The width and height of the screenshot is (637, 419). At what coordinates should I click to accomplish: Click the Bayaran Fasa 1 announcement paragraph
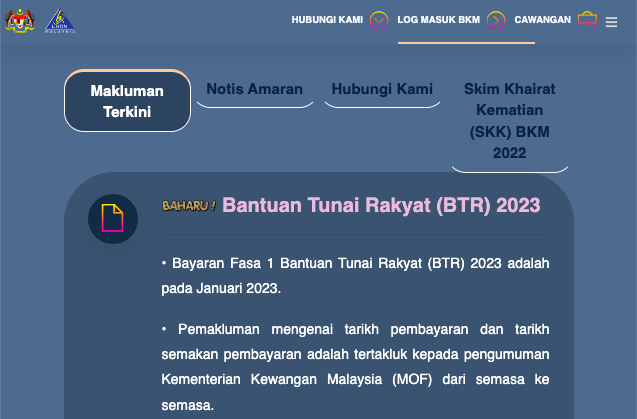[x=355, y=276]
